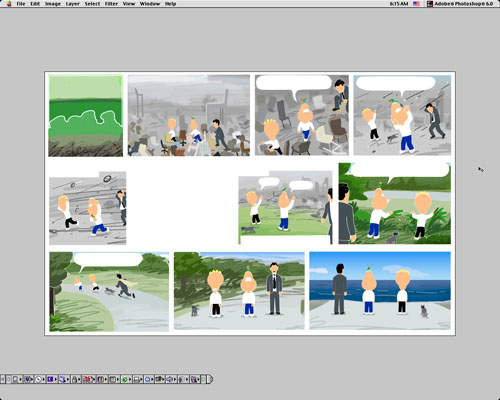Click the green circular Control Strip icon
The image size is (500, 400).
click(x=124, y=379)
